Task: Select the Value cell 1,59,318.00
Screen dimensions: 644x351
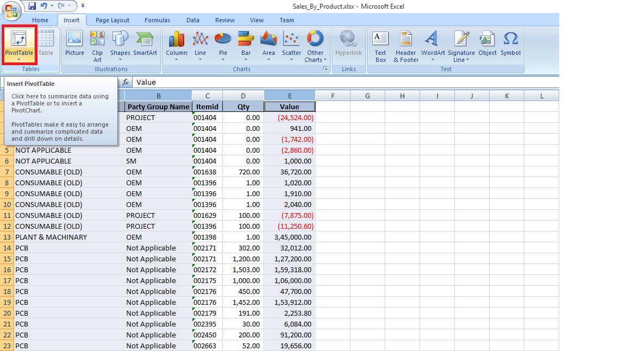Action: click(290, 269)
